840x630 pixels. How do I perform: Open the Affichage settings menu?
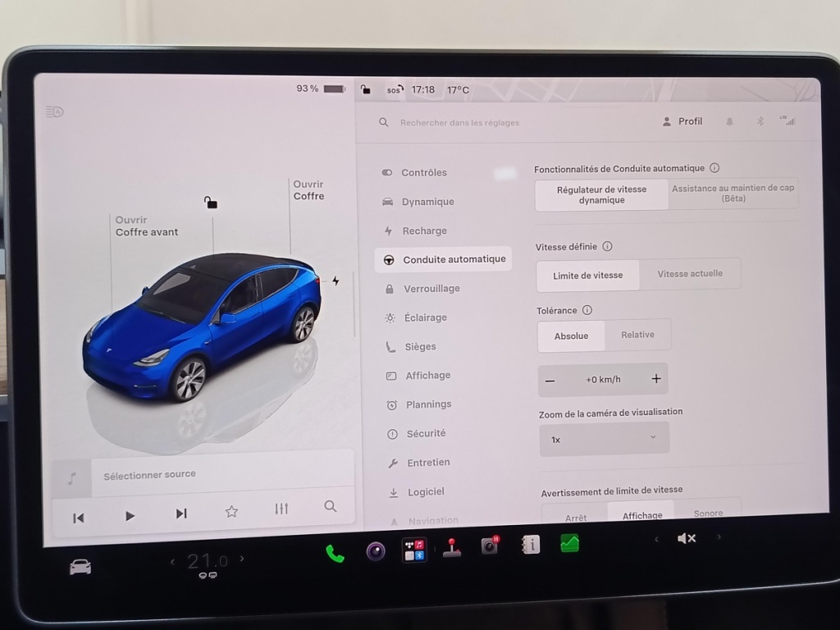coord(419,376)
